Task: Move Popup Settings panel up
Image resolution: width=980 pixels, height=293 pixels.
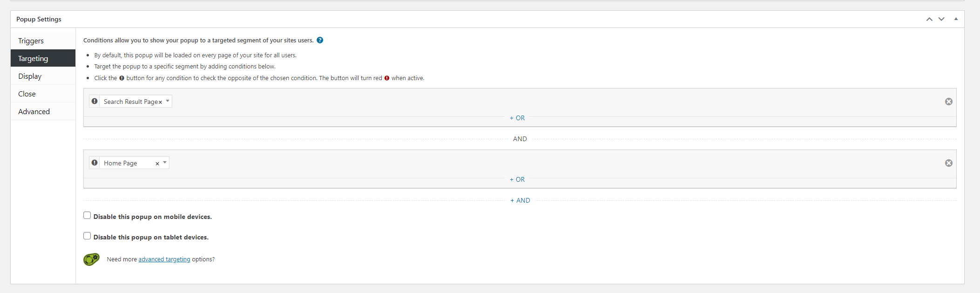Action: click(929, 19)
